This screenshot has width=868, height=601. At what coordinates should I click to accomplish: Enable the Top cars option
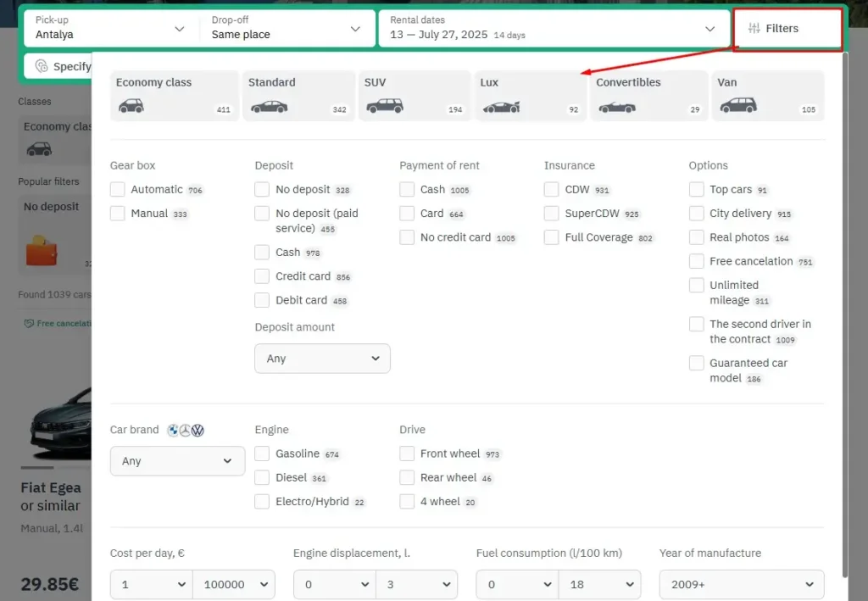pyautogui.click(x=697, y=189)
